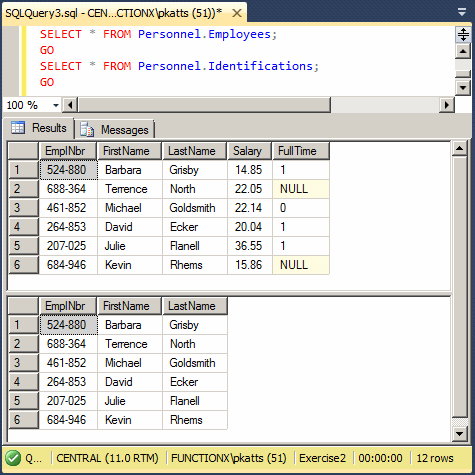Screen dimensions: 475x475
Task: Click the editor scroll left arrow
Action: [70, 105]
